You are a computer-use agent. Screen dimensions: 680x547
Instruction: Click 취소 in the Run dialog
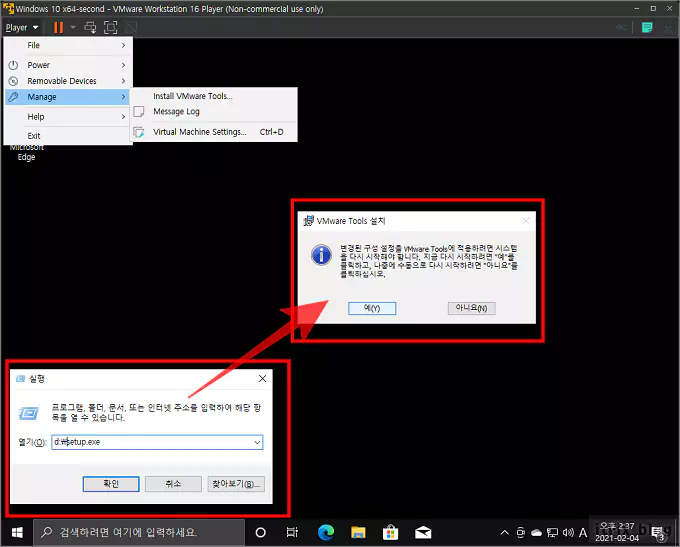(173, 484)
